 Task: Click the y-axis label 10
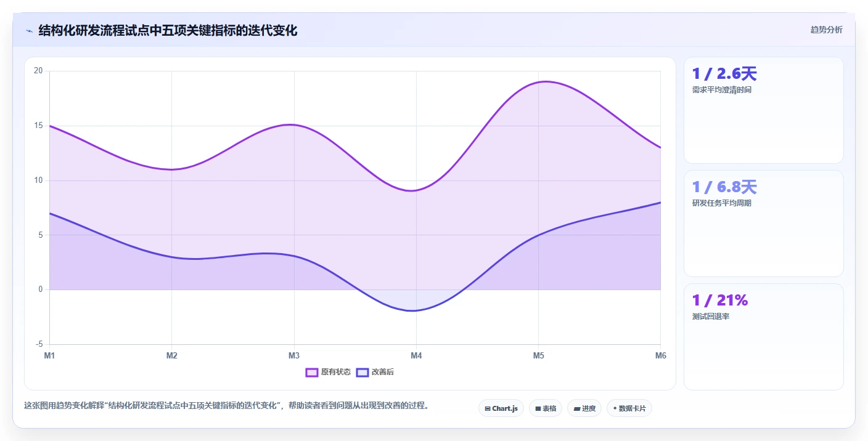coord(38,180)
